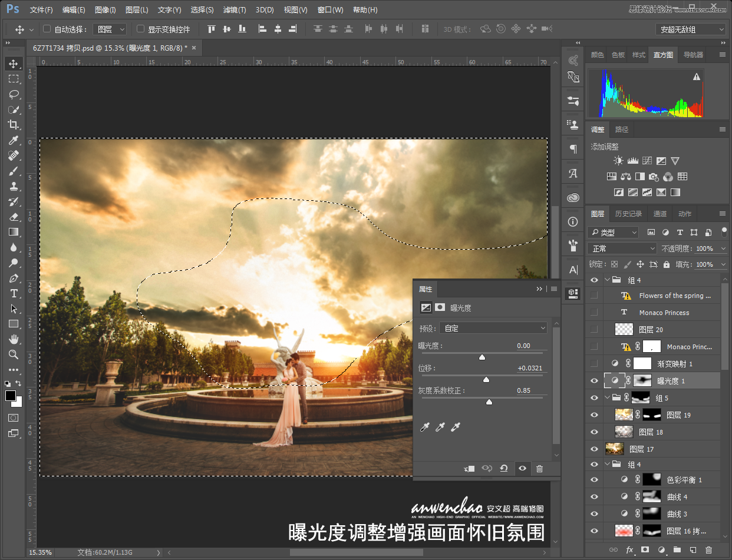Viewport: 732px width, 560px height.
Task: Select the Brush tool
Action: coord(13,171)
